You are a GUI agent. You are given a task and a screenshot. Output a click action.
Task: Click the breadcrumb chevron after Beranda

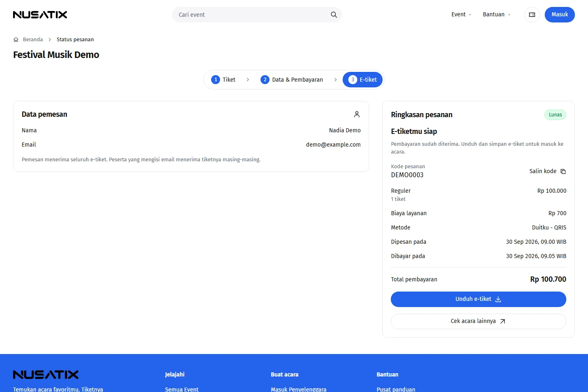click(x=50, y=40)
